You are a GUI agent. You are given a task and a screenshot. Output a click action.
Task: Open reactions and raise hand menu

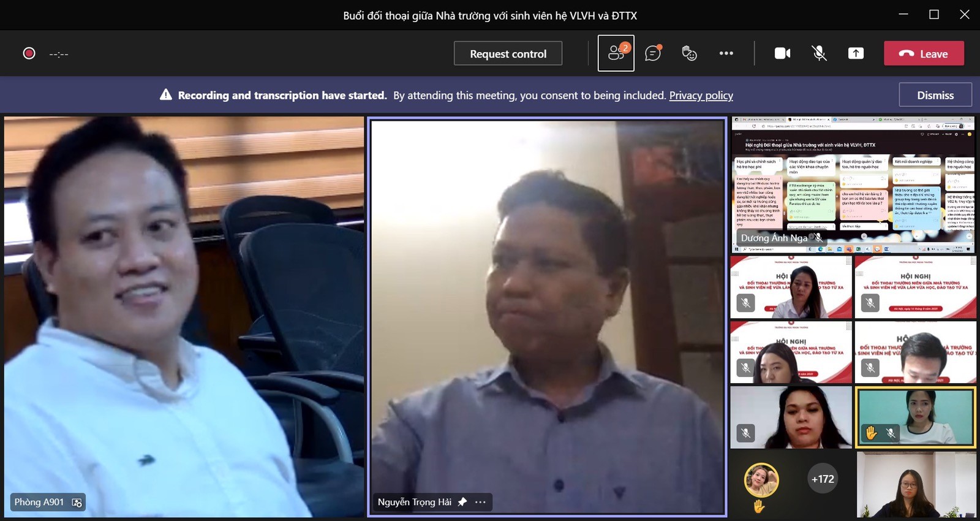(689, 53)
